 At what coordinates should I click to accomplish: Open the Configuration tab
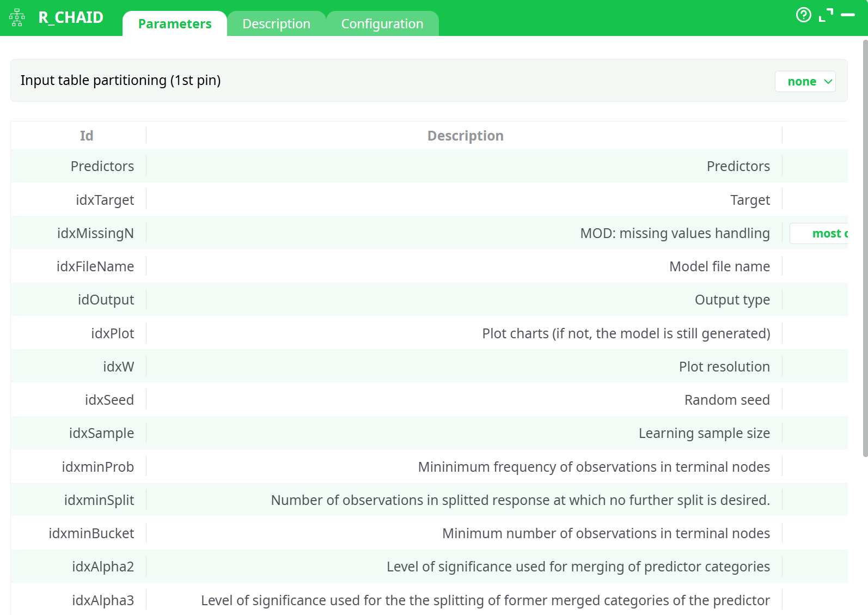pos(382,24)
